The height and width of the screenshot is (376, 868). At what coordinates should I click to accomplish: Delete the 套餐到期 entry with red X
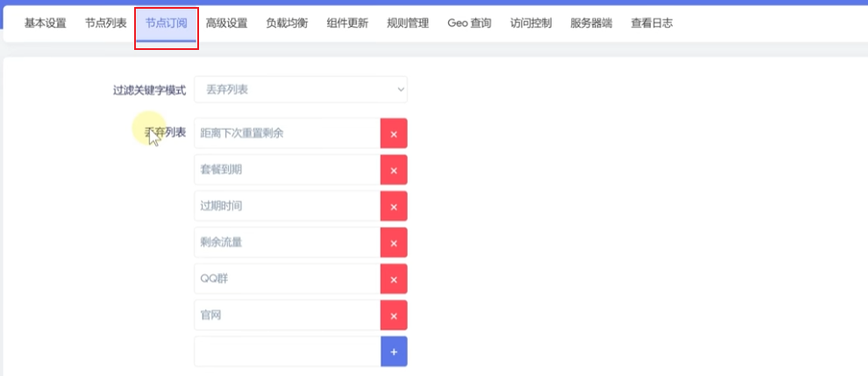[x=394, y=170]
